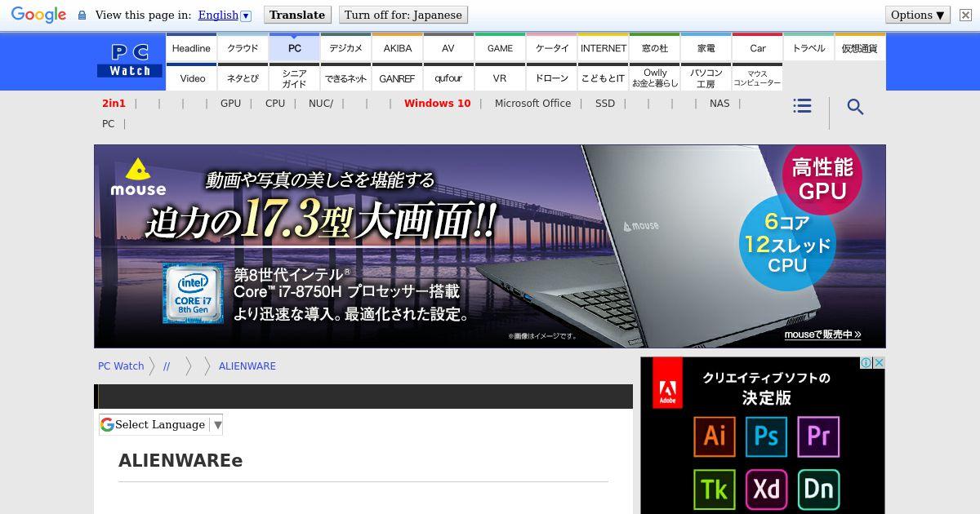980x514 pixels.
Task: Open the クラウド tab
Action: 243,48
